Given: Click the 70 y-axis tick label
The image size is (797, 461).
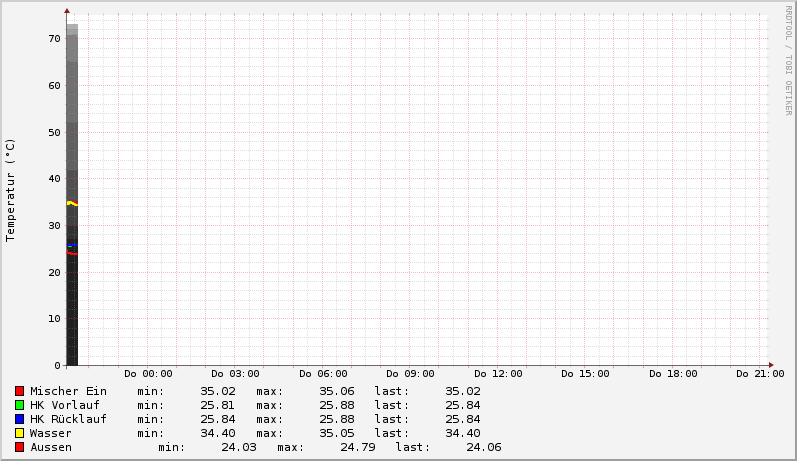Looking at the screenshot, I should [x=54, y=39].
